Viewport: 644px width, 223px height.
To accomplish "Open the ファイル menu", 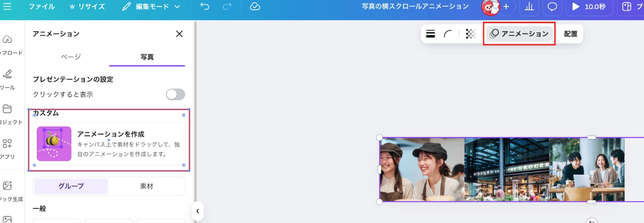I will pyautogui.click(x=42, y=6).
